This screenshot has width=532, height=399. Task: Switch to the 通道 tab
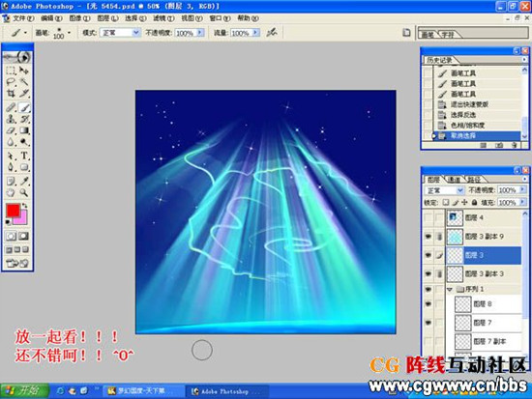click(455, 180)
